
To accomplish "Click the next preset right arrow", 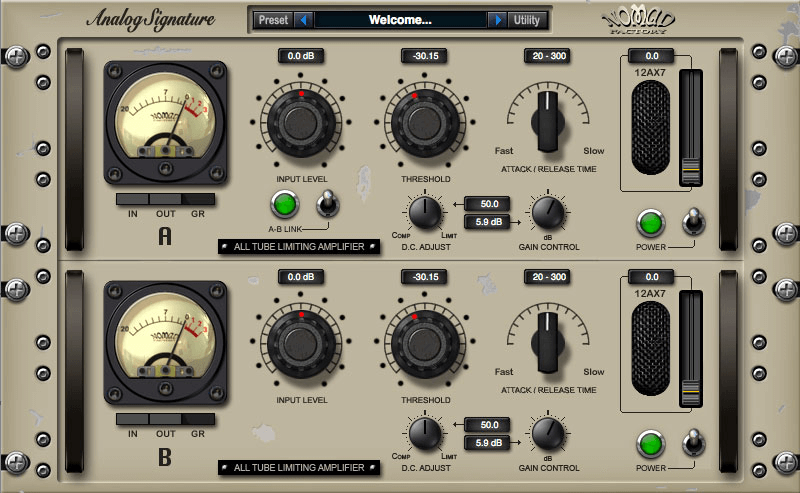I will pos(497,20).
